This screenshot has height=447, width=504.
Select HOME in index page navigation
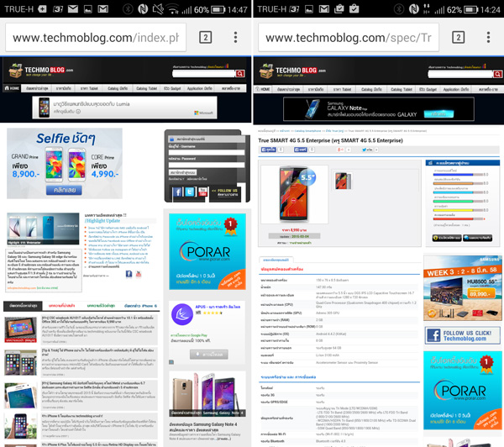tap(12, 88)
